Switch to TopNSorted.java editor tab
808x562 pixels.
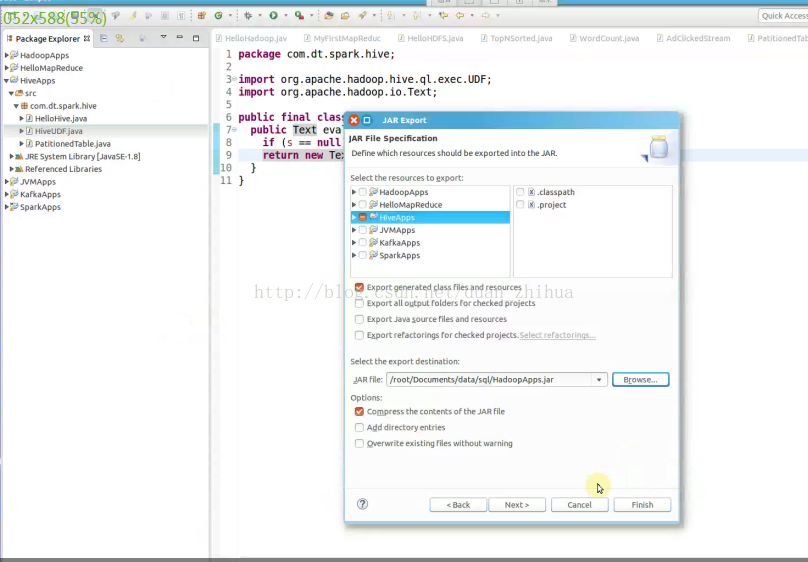point(516,38)
